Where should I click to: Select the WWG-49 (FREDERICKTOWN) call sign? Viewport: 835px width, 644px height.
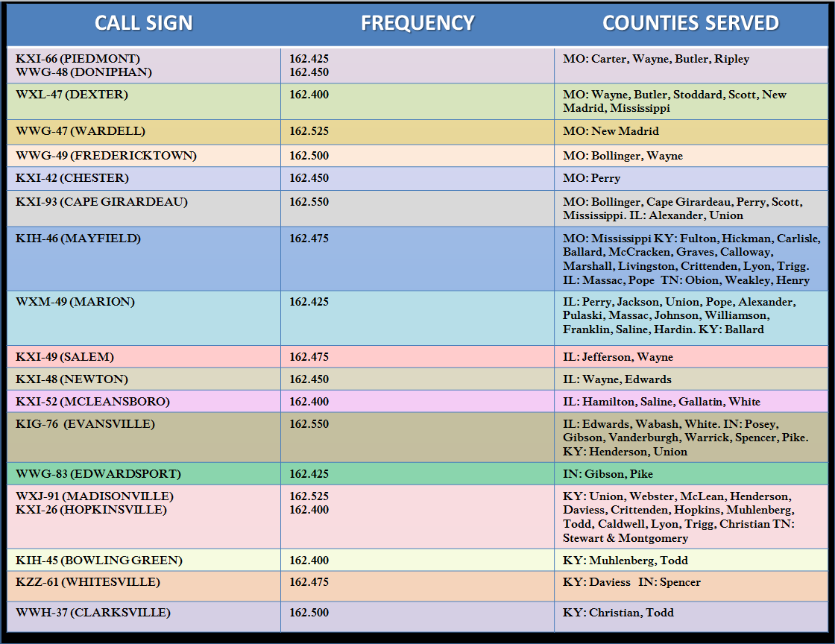(x=106, y=156)
